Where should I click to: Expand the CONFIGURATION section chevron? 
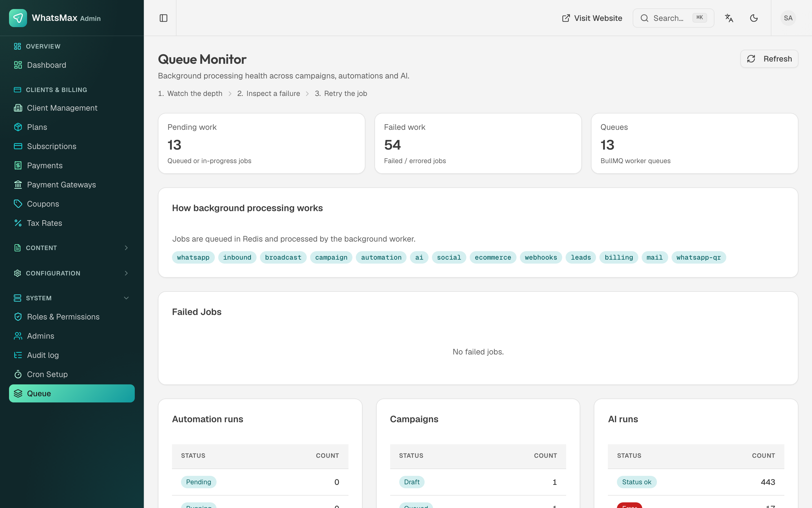click(x=126, y=273)
